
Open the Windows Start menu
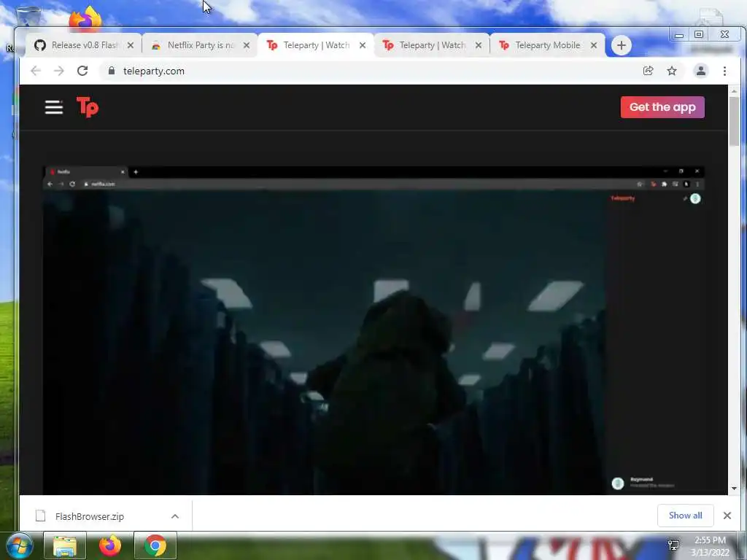[20, 545]
